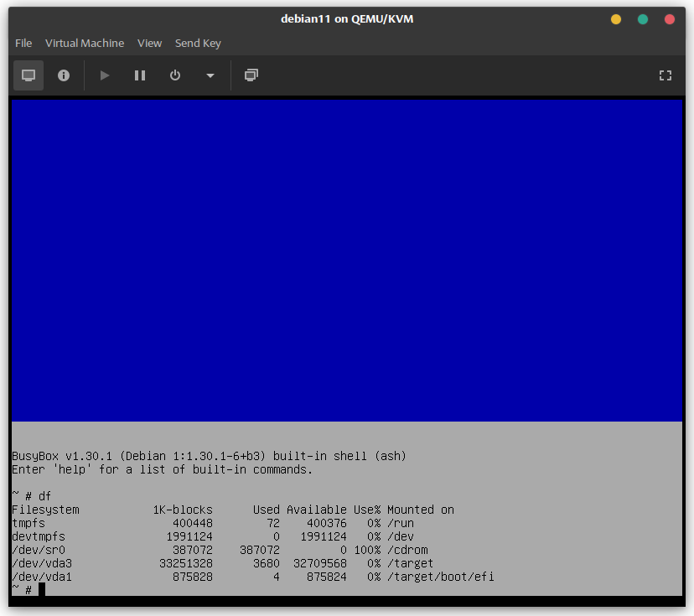The image size is (694, 616).
Task: Show the graphical console view
Action: (x=28, y=75)
